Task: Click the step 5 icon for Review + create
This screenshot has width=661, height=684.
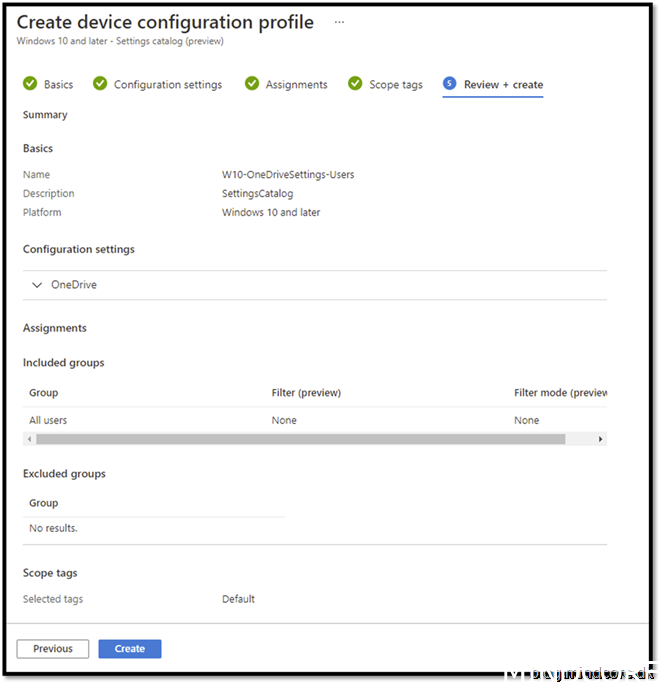Action: point(449,84)
